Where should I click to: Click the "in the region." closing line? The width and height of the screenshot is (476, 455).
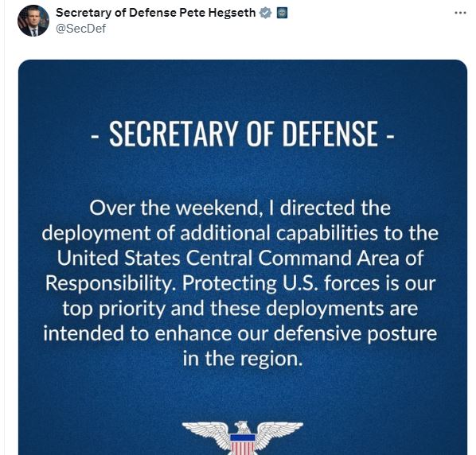pos(243,359)
